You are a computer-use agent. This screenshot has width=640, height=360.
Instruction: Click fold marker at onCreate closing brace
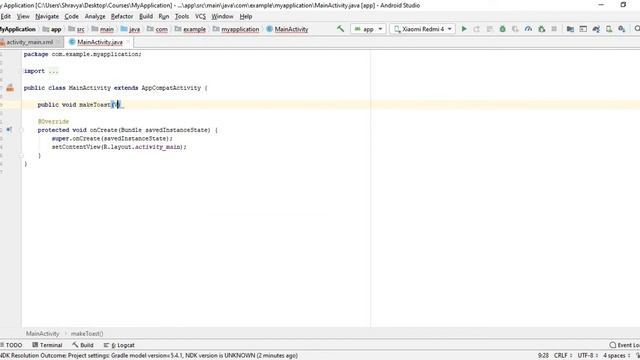[22, 156]
